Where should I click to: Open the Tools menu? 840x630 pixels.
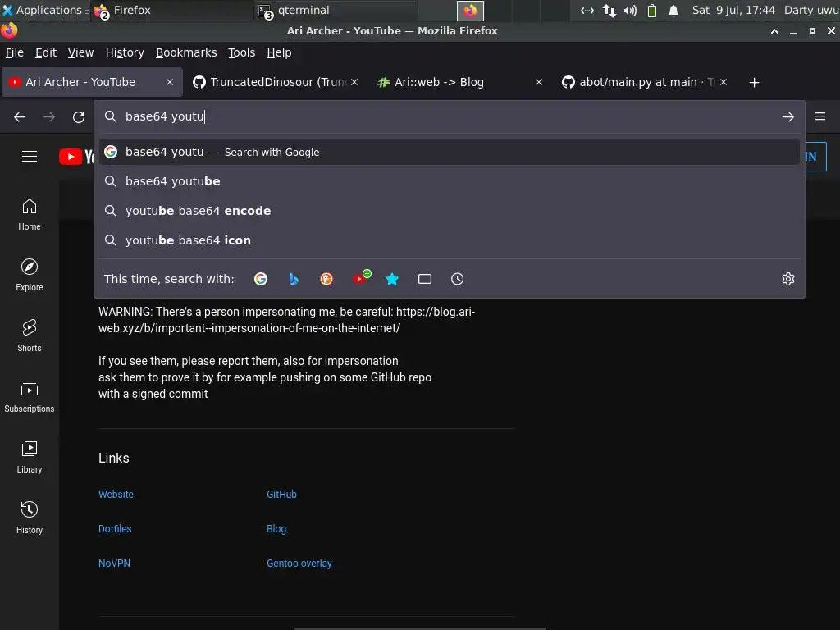tap(242, 52)
